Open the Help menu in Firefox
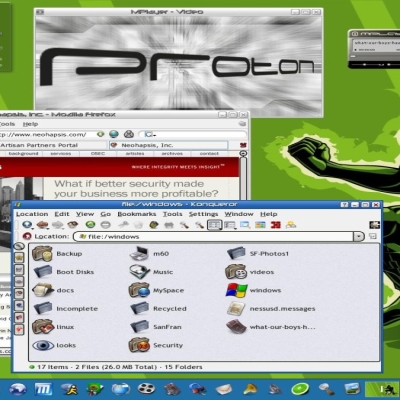The width and height of the screenshot is (400, 400). point(30,124)
